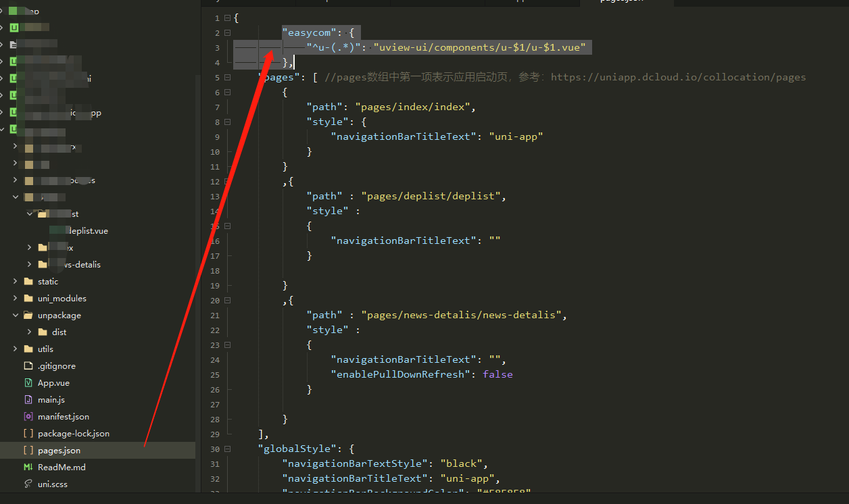Click line number 18 in gutter

pos(215,271)
